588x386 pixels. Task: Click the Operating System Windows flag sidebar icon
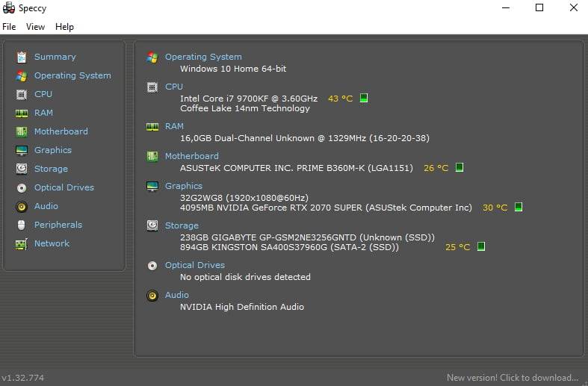click(22, 75)
